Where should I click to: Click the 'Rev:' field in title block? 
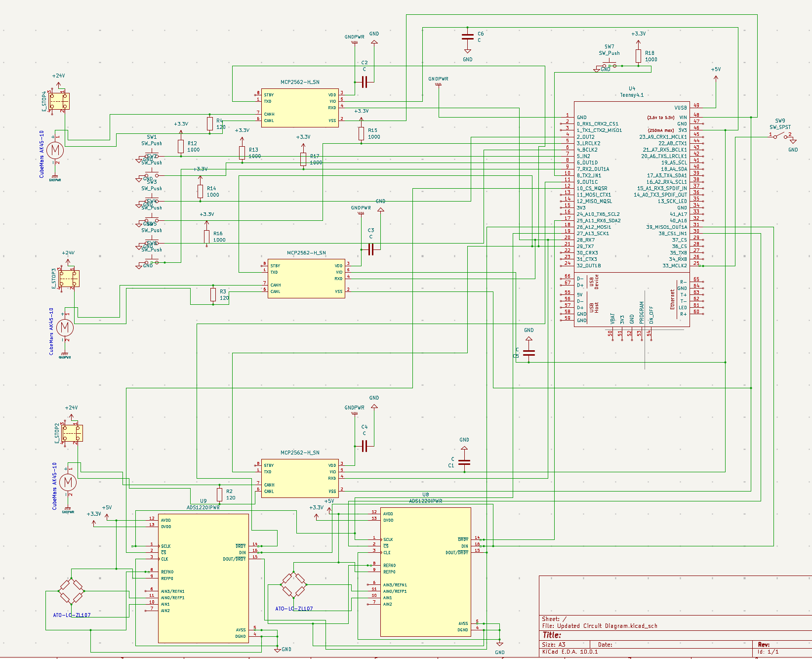(x=764, y=645)
